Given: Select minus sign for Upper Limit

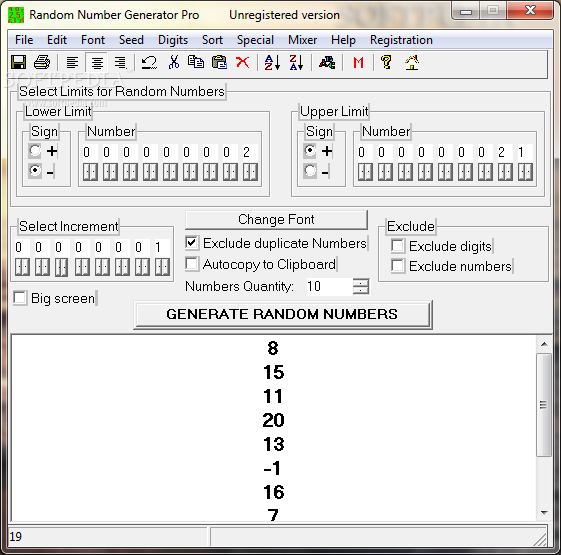Looking at the screenshot, I should point(310,171).
